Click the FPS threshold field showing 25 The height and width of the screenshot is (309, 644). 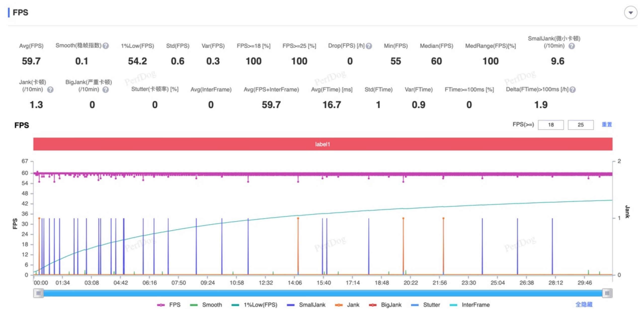(580, 125)
